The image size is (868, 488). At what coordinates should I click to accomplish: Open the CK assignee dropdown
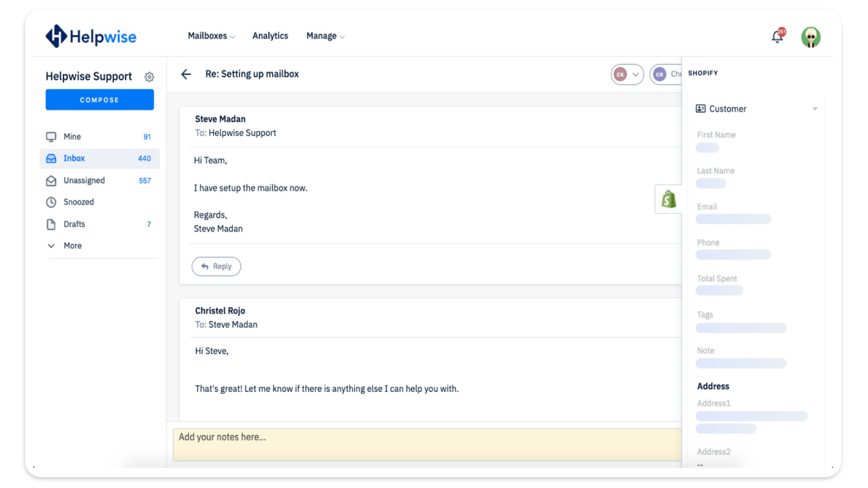pyautogui.click(x=627, y=74)
